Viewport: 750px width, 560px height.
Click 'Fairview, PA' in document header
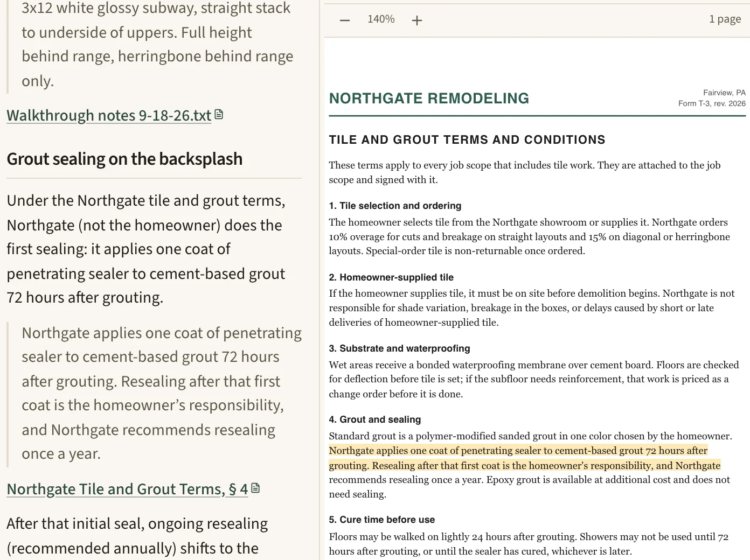point(724,93)
